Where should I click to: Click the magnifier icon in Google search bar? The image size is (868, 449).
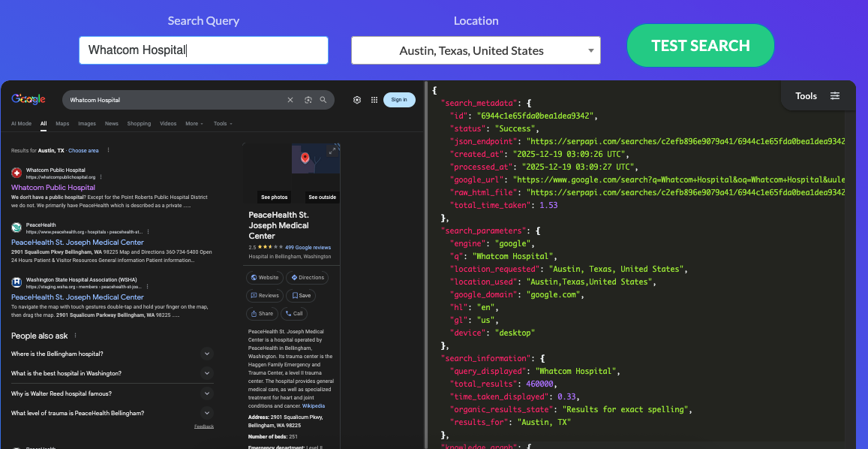pyautogui.click(x=323, y=100)
